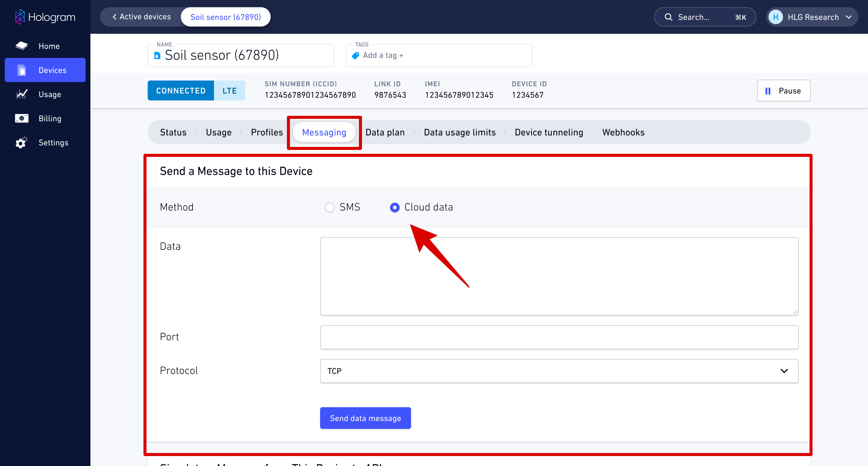868x466 pixels.
Task: Click the back chevron beside Active devices
Action: 115,17
